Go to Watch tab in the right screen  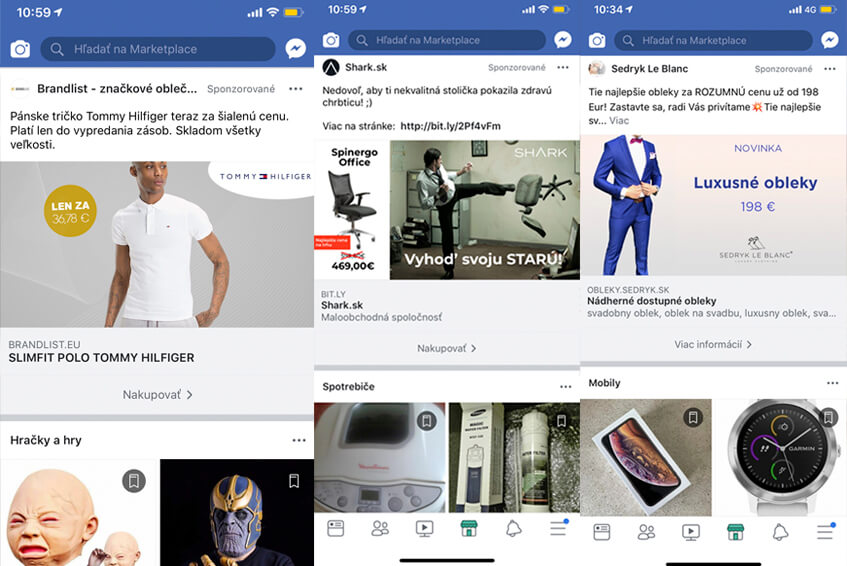pos(691,532)
